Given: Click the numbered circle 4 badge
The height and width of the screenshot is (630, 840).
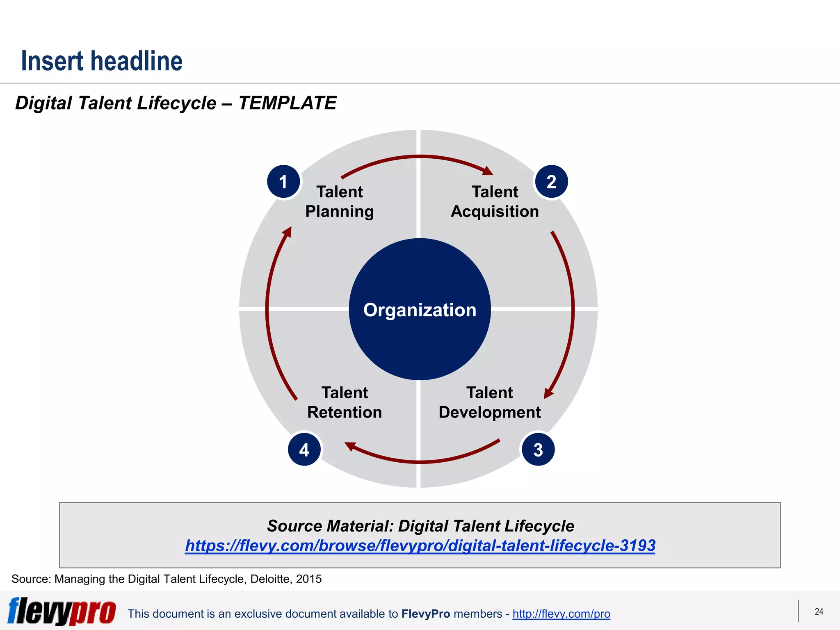Looking at the screenshot, I should coord(304,450).
